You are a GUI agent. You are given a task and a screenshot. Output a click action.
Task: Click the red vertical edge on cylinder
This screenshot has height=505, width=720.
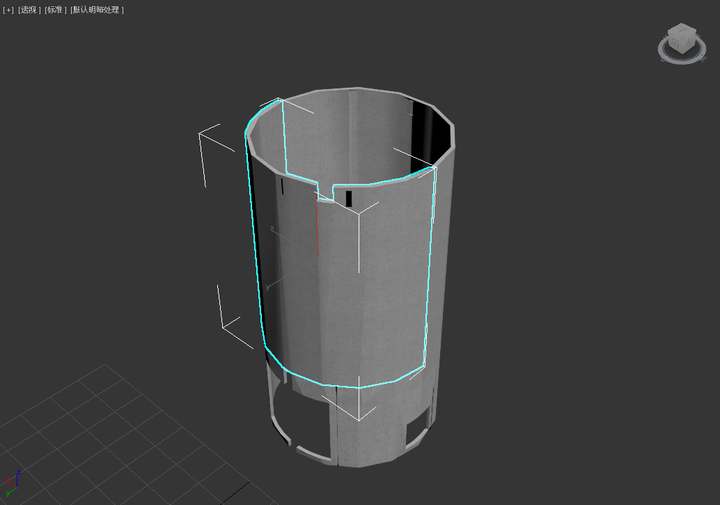(x=316, y=226)
